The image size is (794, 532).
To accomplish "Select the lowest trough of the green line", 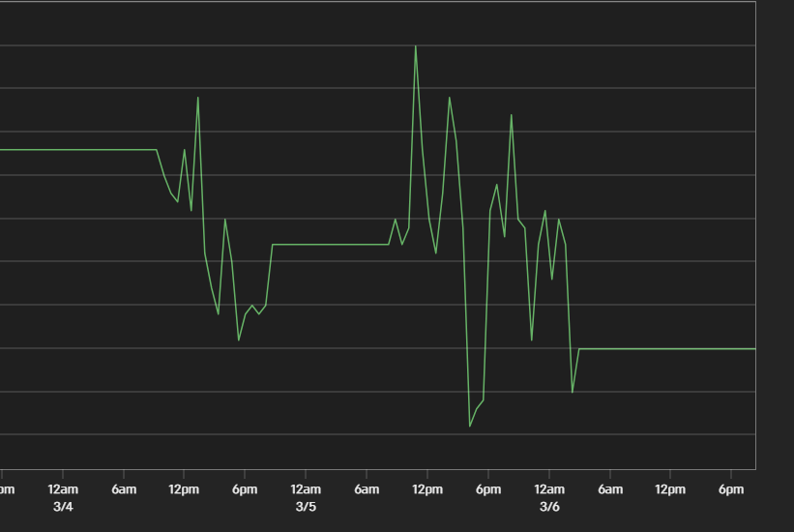I will pyautogui.click(x=470, y=426).
